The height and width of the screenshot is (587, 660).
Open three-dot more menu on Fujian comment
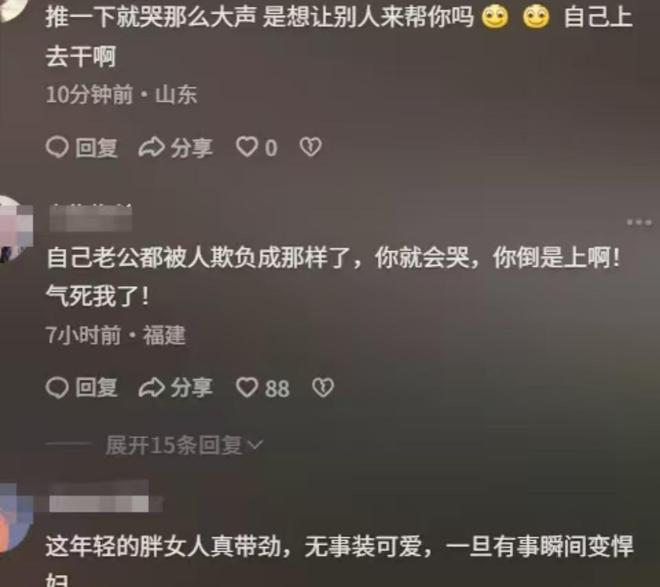tap(639, 222)
